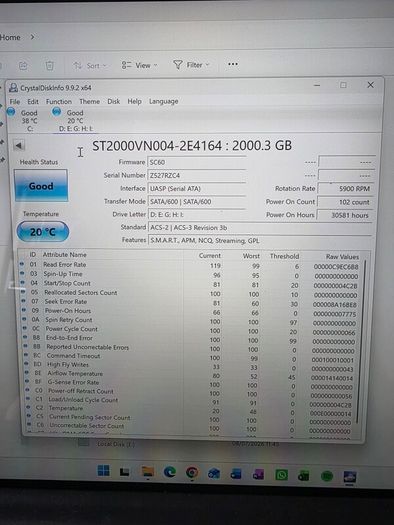Click the Good health status button
Screen dimensions: 394x525
pos(41,185)
